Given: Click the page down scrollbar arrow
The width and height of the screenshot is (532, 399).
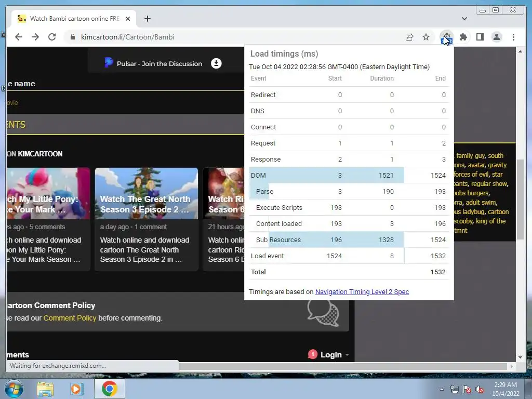Looking at the screenshot, I should 520,357.
